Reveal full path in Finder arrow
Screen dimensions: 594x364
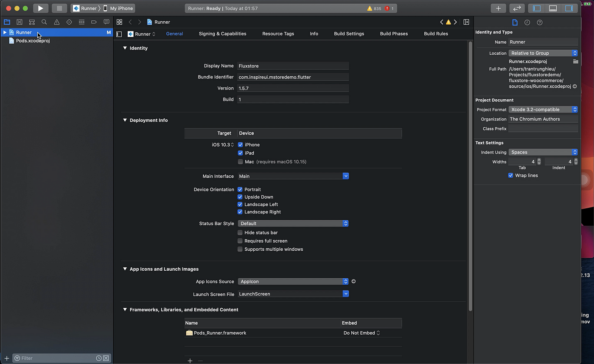pyautogui.click(x=575, y=86)
